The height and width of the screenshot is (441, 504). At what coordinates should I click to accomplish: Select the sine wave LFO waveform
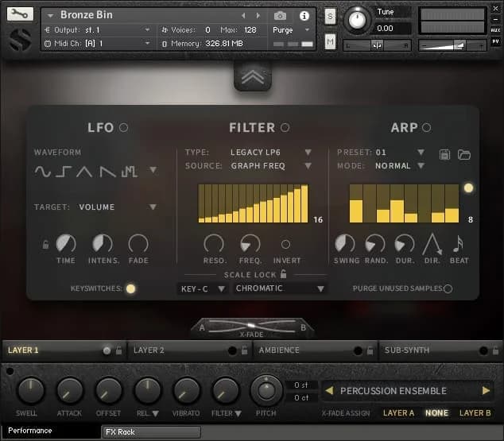42,171
